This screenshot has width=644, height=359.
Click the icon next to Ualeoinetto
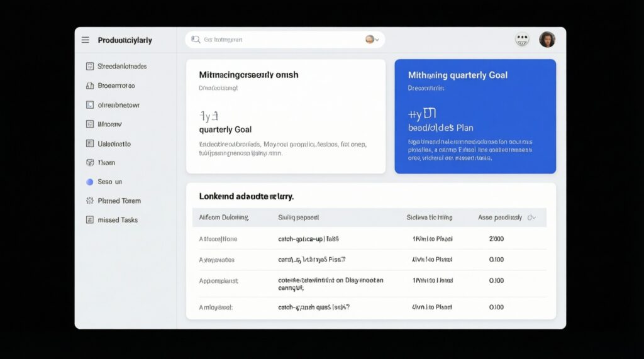pos(89,143)
